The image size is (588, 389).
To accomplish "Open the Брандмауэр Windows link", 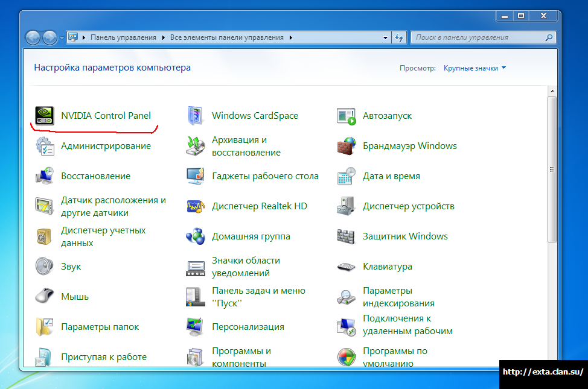I will (409, 146).
